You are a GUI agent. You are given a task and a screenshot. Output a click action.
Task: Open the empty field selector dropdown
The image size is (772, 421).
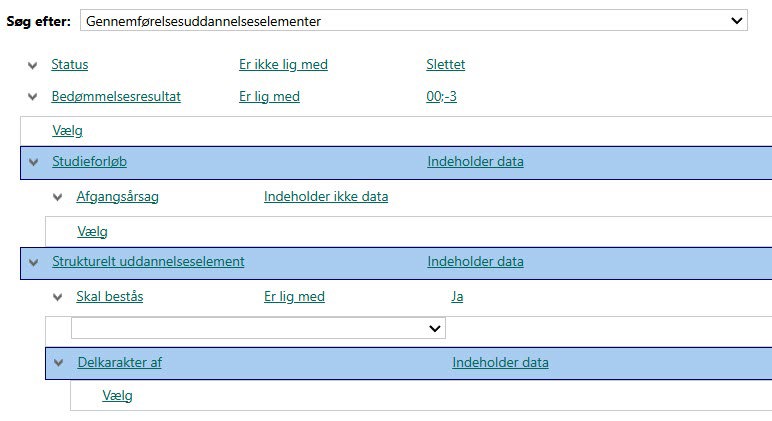(258, 328)
